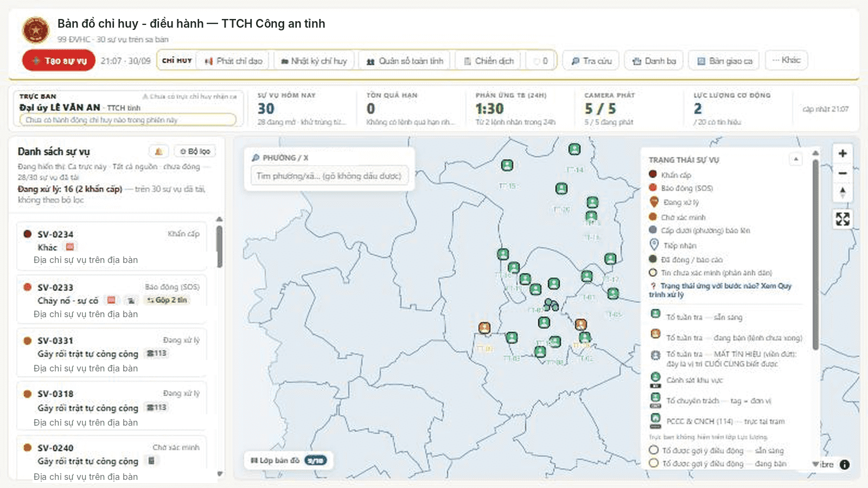Open Quân số toàn tỉnh tab
This screenshot has height=488, width=868.
[x=405, y=61]
